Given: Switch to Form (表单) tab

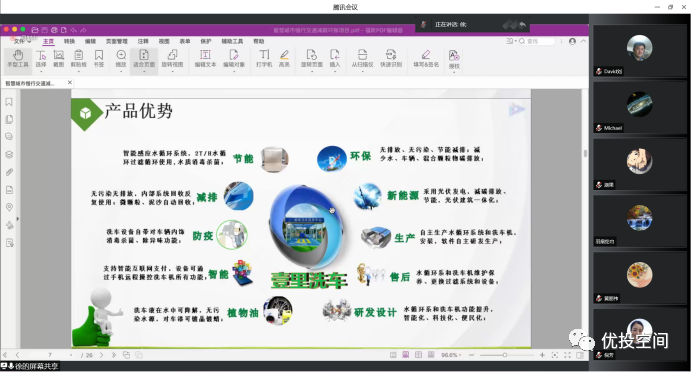Looking at the screenshot, I should (x=185, y=41).
